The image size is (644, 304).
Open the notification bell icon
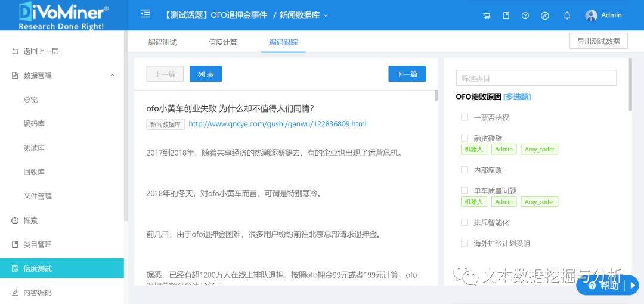point(567,15)
